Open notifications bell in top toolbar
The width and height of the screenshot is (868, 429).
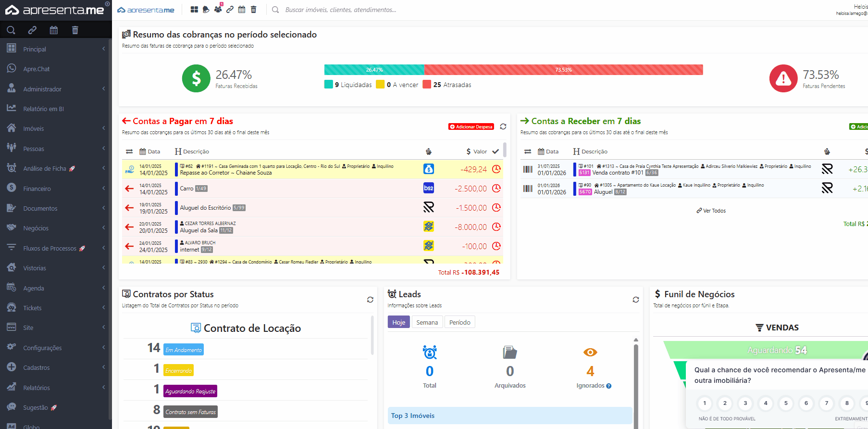tap(206, 10)
